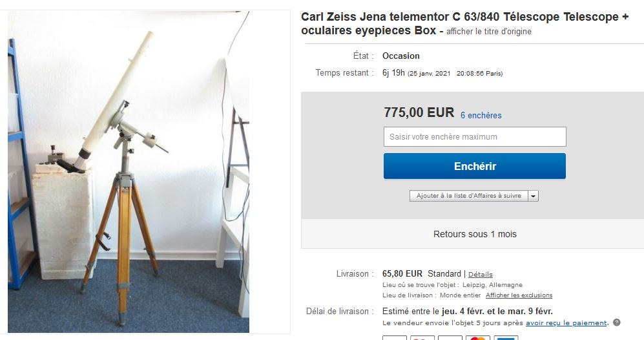Enlarge the telescope product photo

tap(129, 171)
